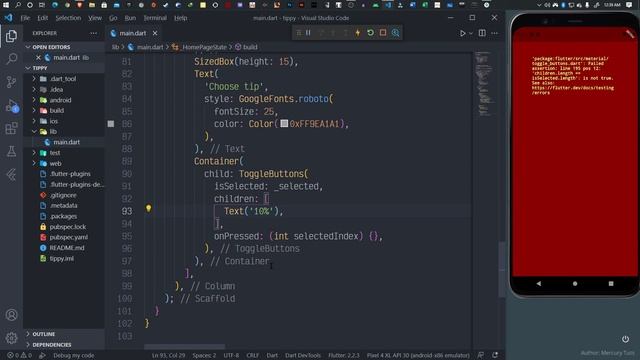Close main.dart in Open Editors list
This screenshot has height=360, width=640.
coord(38,58)
